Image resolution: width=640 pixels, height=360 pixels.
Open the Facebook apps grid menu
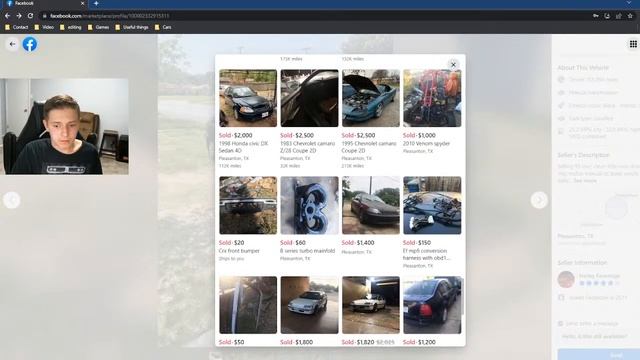pyautogui.click(x=633, y=44)
